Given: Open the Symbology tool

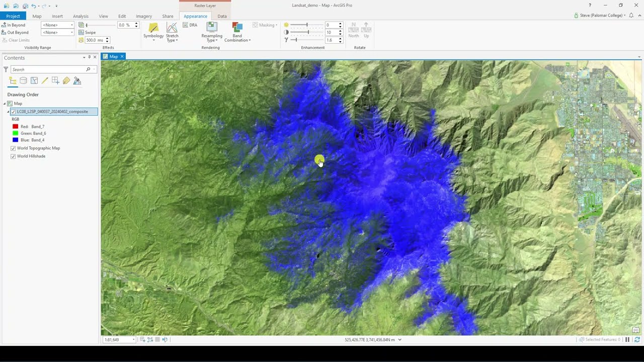Looking at the screenshot, I should coord(153,32).
